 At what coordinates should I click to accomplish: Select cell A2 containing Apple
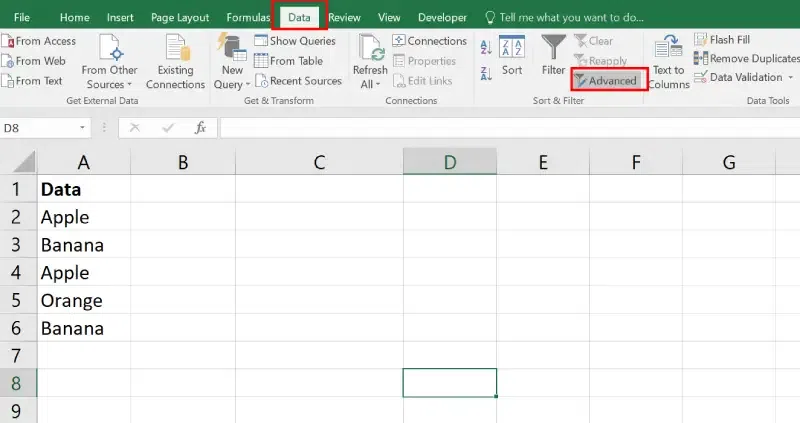point(84,217)
